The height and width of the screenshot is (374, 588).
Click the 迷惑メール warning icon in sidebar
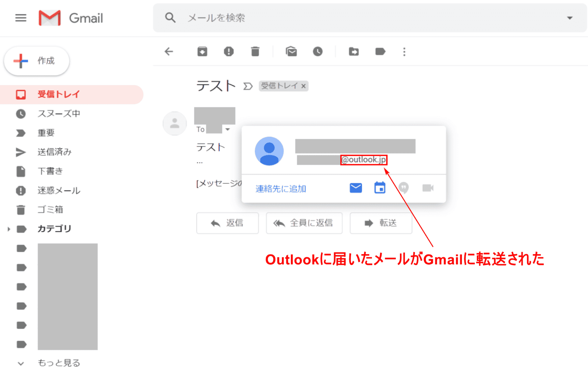coord(21,190)
